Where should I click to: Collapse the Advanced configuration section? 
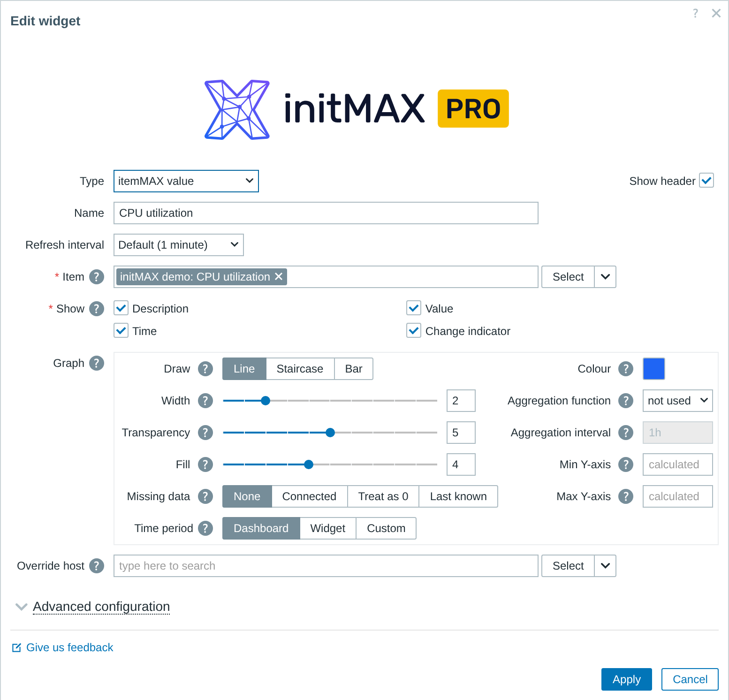pos(21,607)
